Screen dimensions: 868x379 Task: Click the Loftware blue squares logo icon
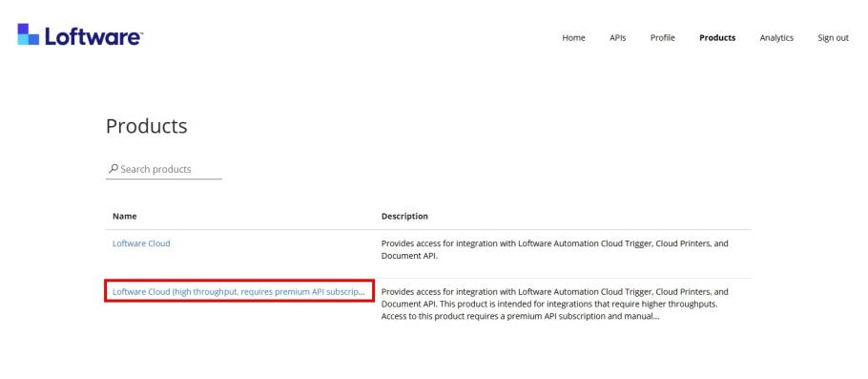[x=29, y=33]
